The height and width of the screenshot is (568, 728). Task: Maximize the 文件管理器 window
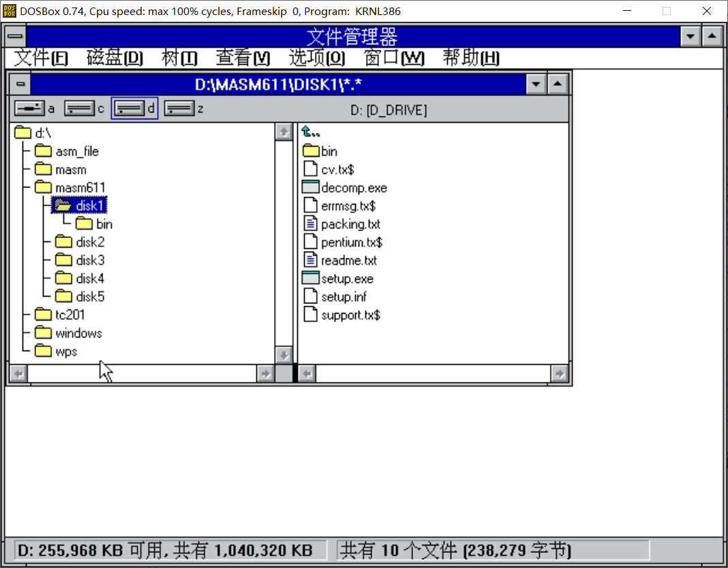tap(712, 35)
